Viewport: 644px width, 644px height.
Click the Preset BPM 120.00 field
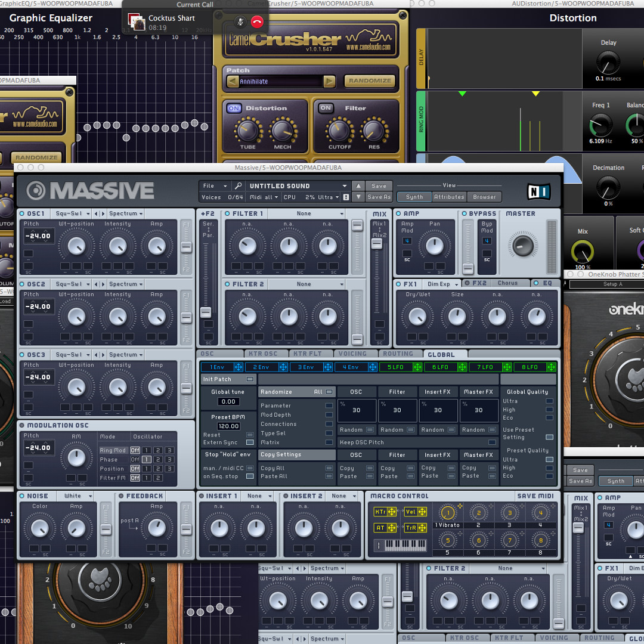(x=228, y=426)
